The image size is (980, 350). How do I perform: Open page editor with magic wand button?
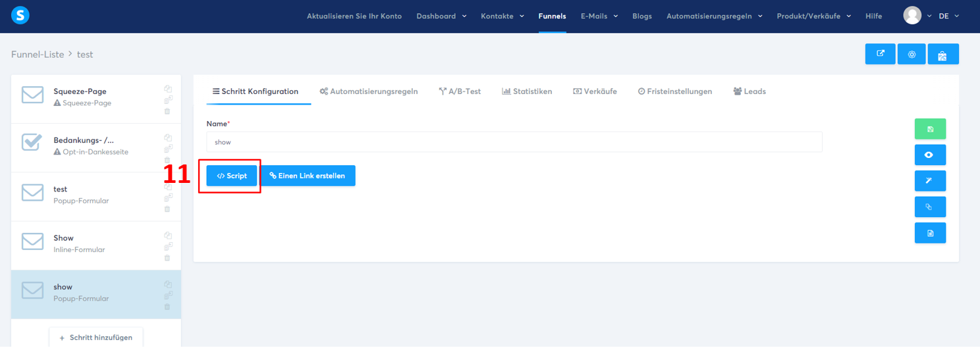pos(930,181)
